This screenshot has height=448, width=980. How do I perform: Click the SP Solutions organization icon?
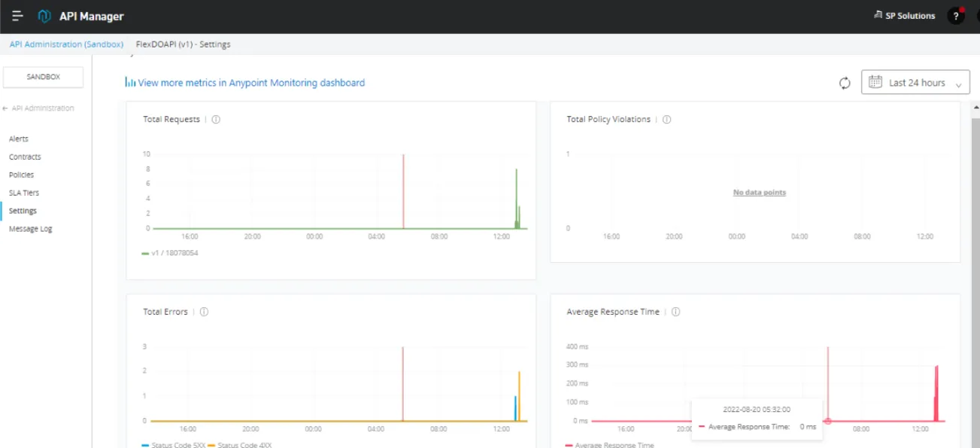(878, 15)
